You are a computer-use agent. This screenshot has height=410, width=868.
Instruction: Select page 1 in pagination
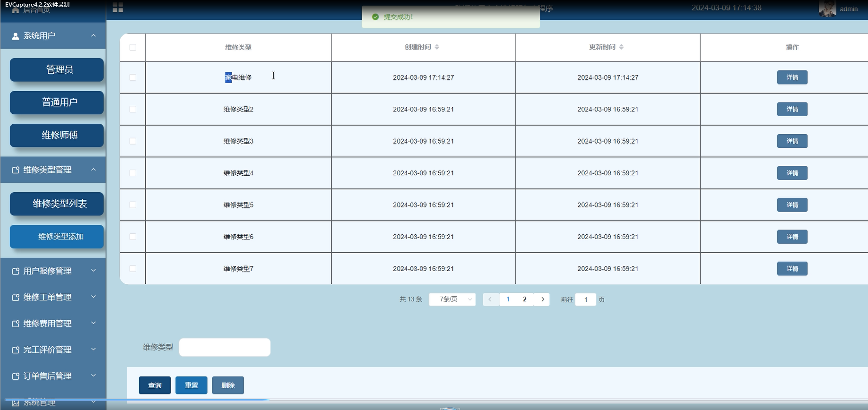point(508,299)
